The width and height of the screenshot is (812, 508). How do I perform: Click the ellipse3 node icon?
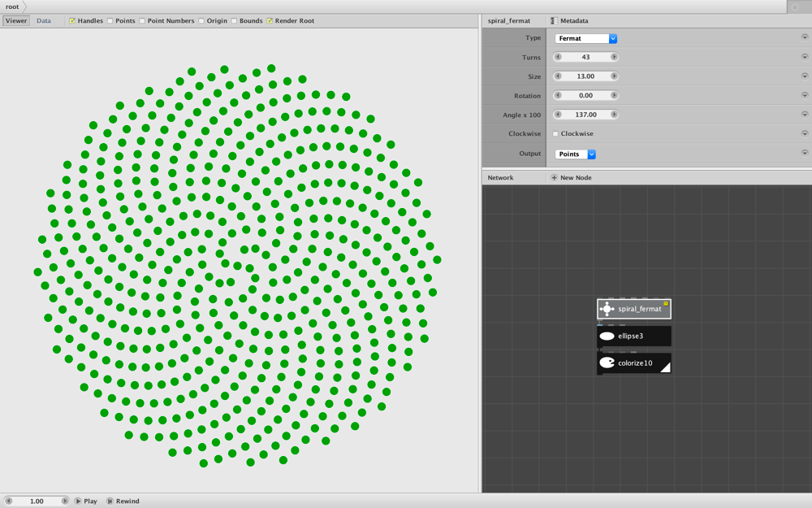pos(607,336)
